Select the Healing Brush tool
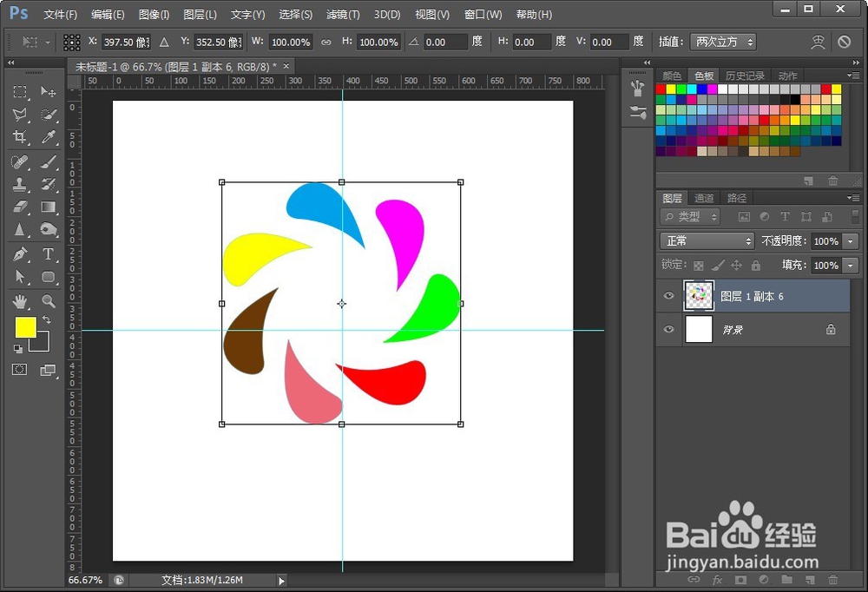868x592 pixels. (20, 162)
